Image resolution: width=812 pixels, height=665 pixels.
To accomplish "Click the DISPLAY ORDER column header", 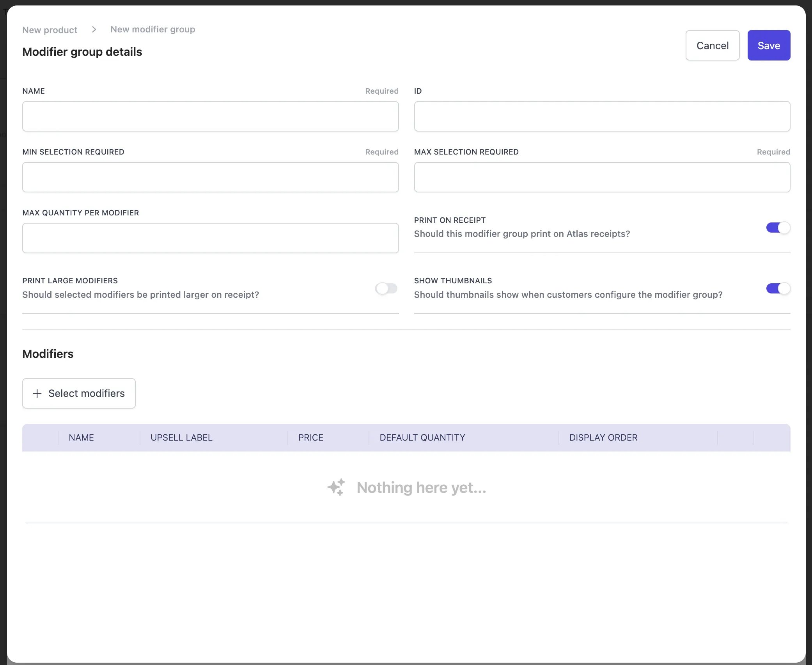I will [603, 437].
